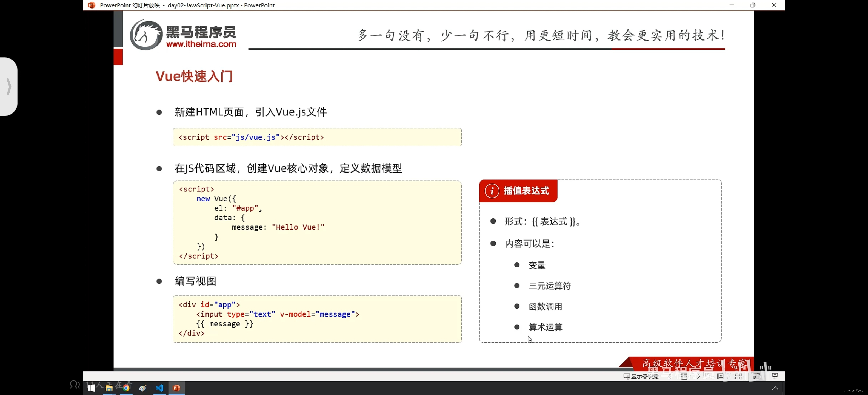Screen dimensions: 868x395
Task: Click the el: "#app" code line
Action: pyautogui.click(x=238, y=208)
